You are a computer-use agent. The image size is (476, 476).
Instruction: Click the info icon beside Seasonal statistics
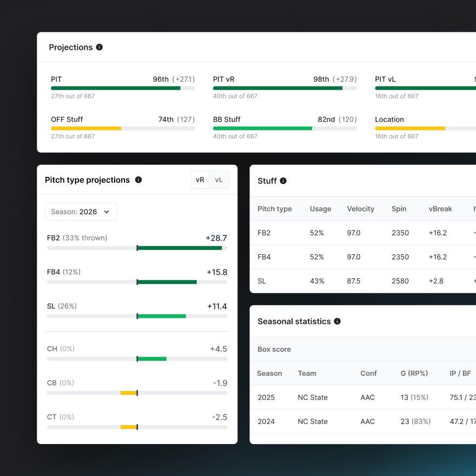[x=337, y=321]
